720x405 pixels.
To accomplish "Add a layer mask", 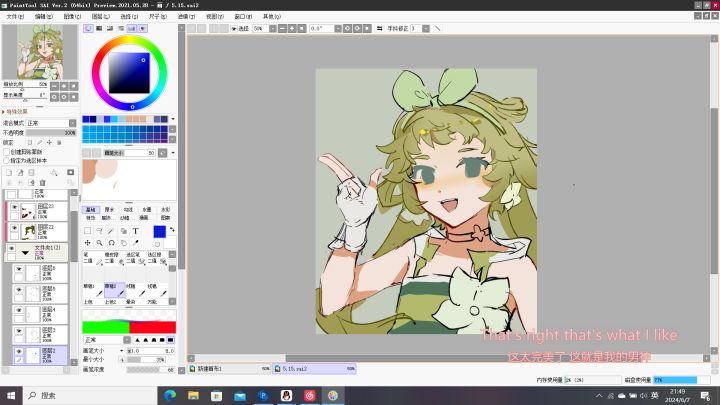I will (70, 173).
